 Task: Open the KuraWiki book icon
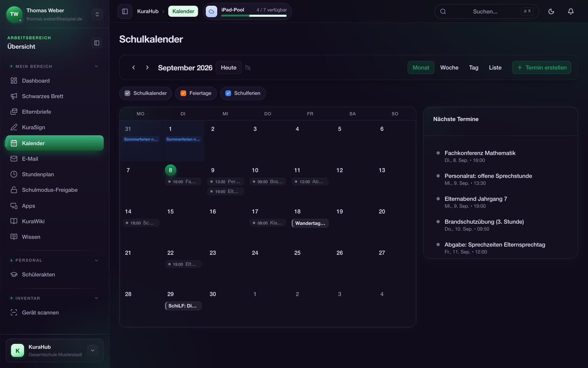14,222
